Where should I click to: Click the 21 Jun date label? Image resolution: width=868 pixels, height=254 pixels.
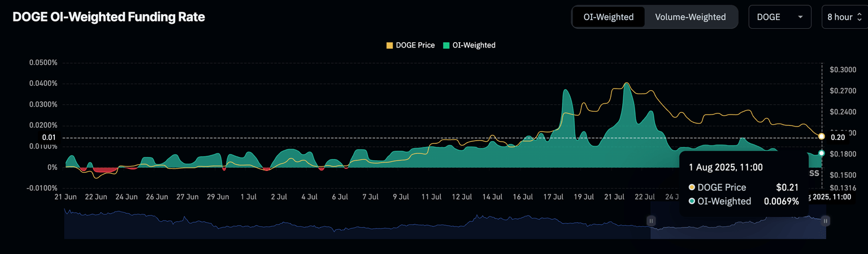coord(66,197)
